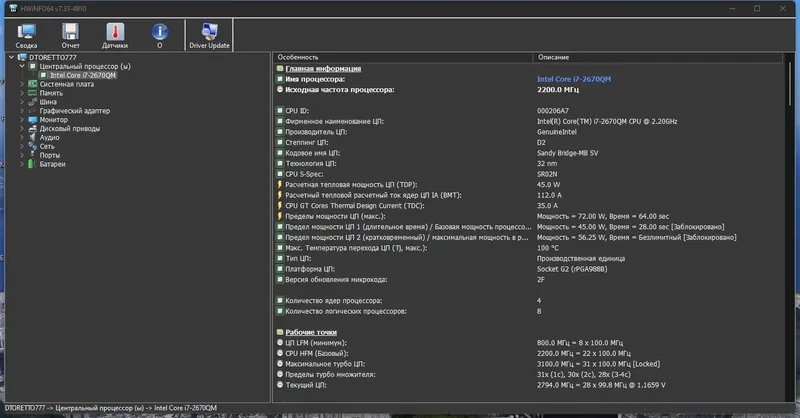Select the Максимальное турбо ЦП row
800x418 pixels.
[x=528, y=364]
